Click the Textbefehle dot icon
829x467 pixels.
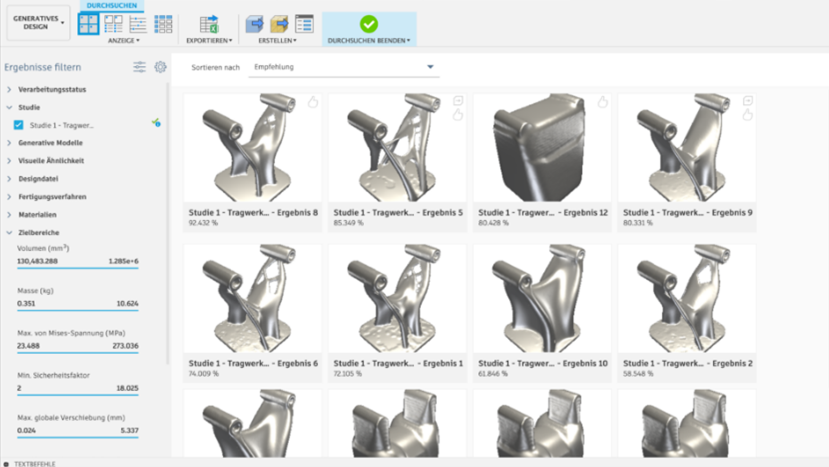tap(6, 464)
